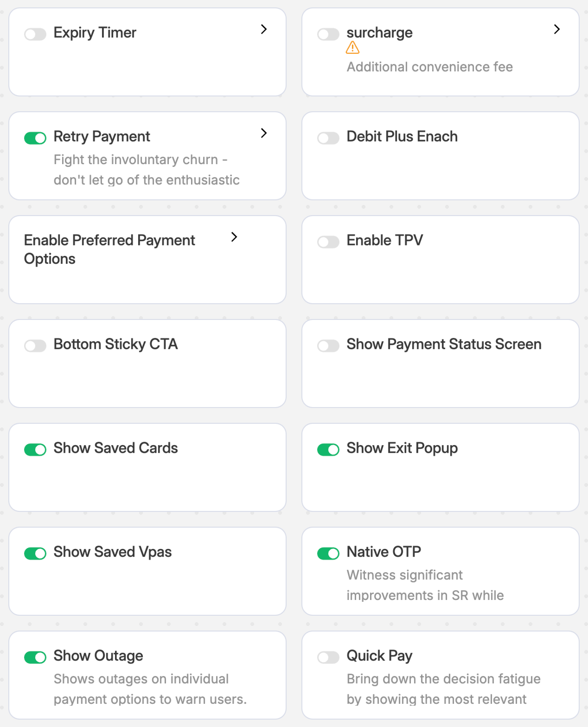Open Enable Preferred Payment Options chevron
This screenshot has height=727, width=588.
point(234,237)
